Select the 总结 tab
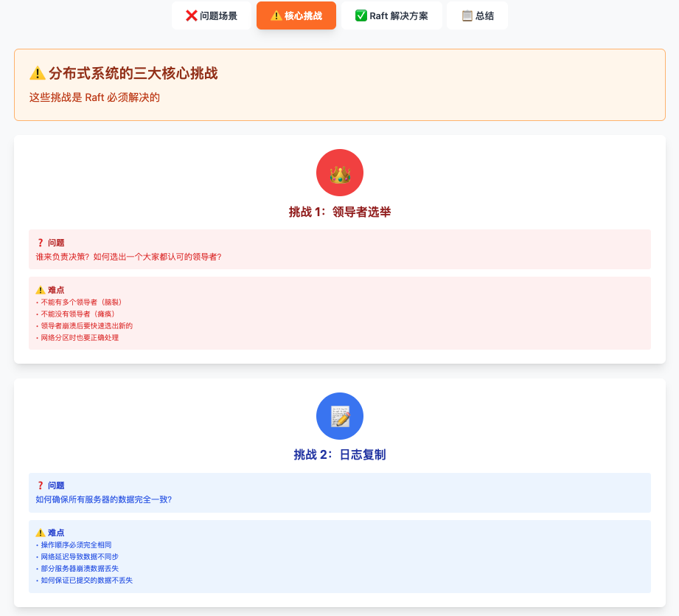This screenshot has width=679, height=616. [x=477, y=15]
